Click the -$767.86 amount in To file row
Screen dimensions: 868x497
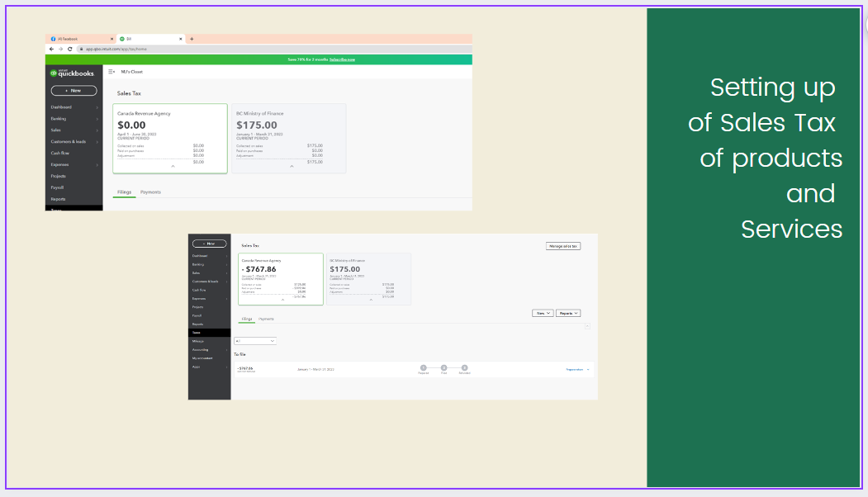[245, 368]
